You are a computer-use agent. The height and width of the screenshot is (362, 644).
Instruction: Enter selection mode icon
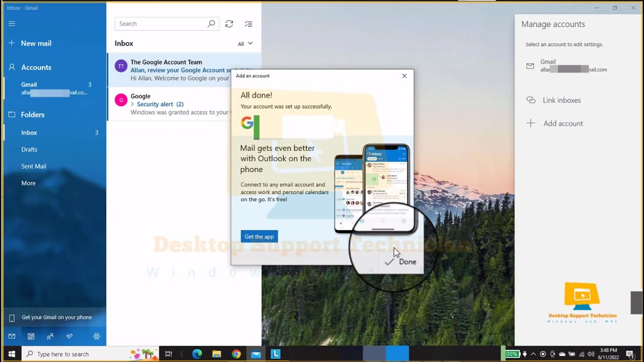(249, 24)
